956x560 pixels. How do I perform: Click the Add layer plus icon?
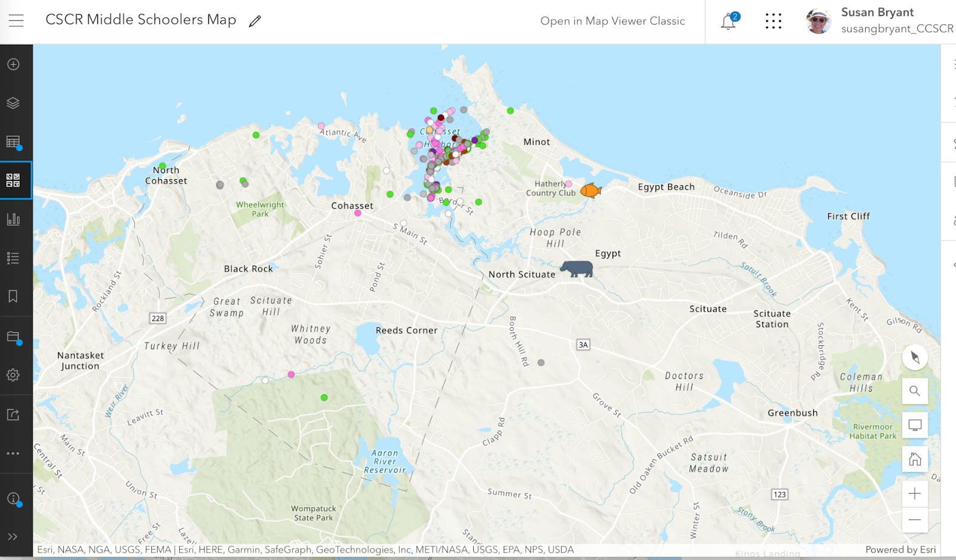pos(13,64)
